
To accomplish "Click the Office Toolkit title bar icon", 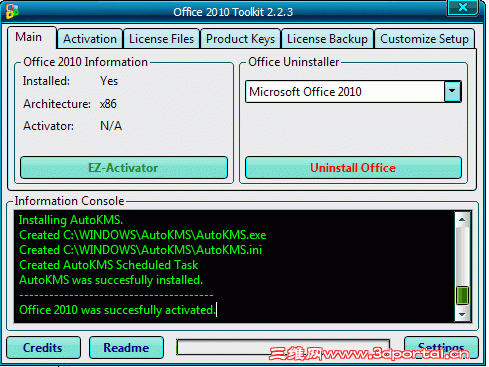I will coord(12,11).
